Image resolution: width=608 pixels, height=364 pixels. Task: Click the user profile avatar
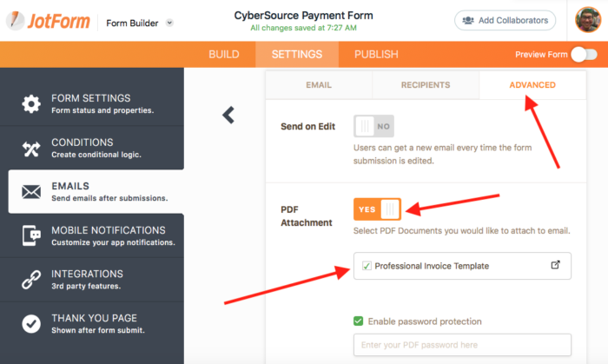coord(588,20)
